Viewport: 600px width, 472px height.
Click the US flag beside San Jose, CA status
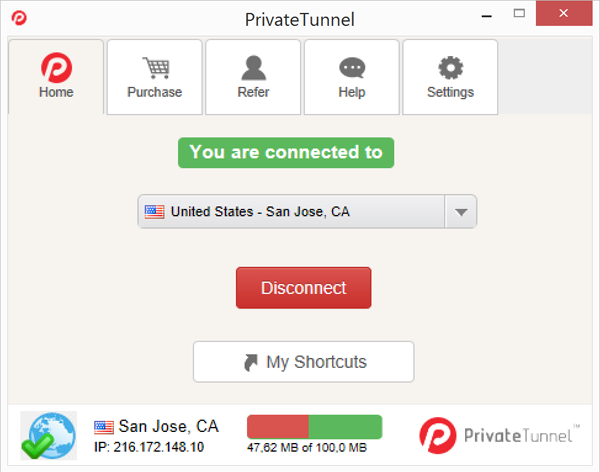(x=104, y=427)
